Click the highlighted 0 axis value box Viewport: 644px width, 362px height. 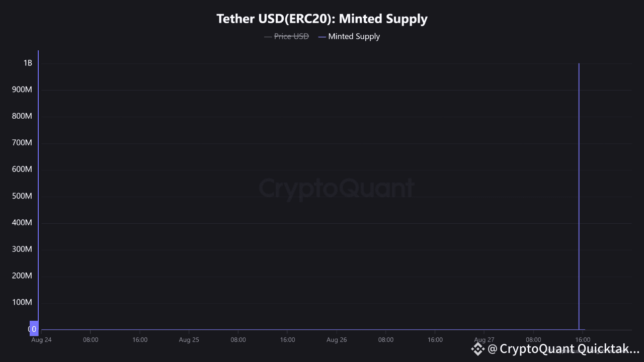[34, 329]
